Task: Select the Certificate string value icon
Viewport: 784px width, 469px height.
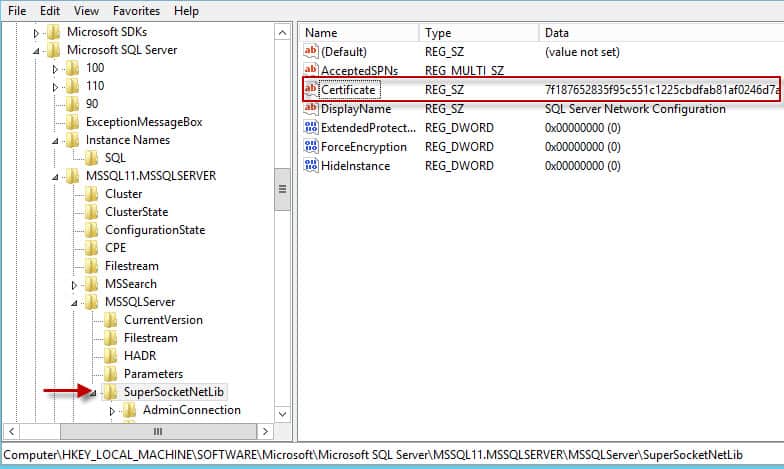Action: coord(310,90)
